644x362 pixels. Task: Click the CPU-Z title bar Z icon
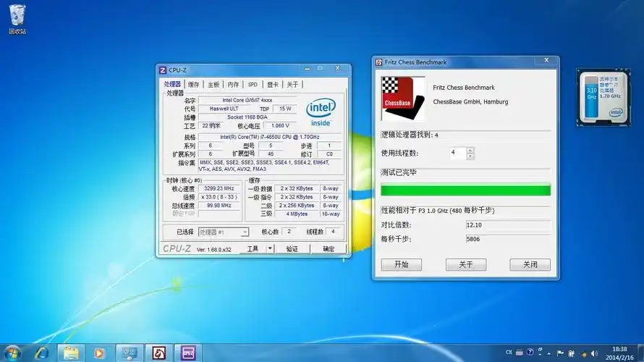coord(163,70)
